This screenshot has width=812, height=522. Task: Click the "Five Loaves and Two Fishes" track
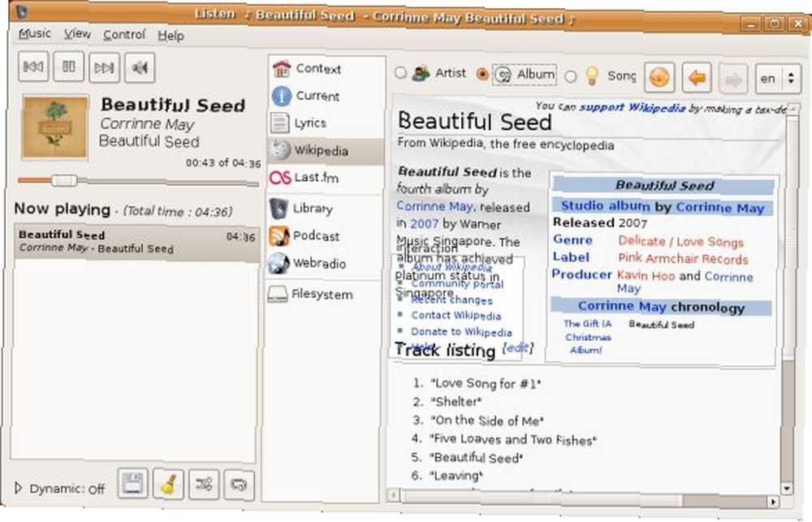(x=513, y=440)
